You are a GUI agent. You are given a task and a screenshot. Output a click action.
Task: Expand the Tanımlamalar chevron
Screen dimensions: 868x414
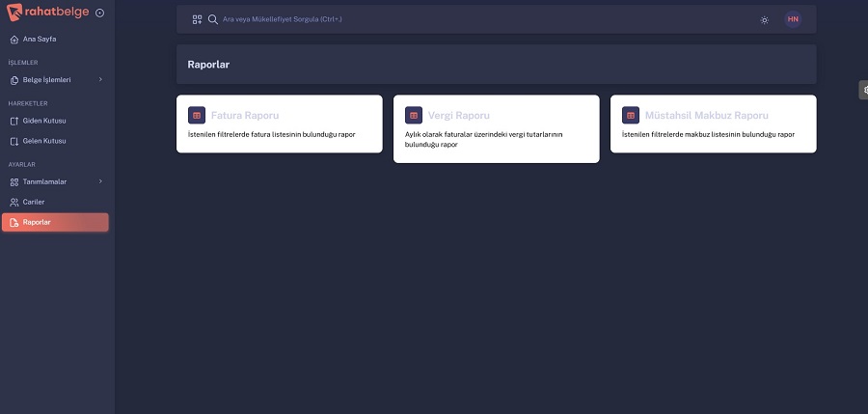100,181
